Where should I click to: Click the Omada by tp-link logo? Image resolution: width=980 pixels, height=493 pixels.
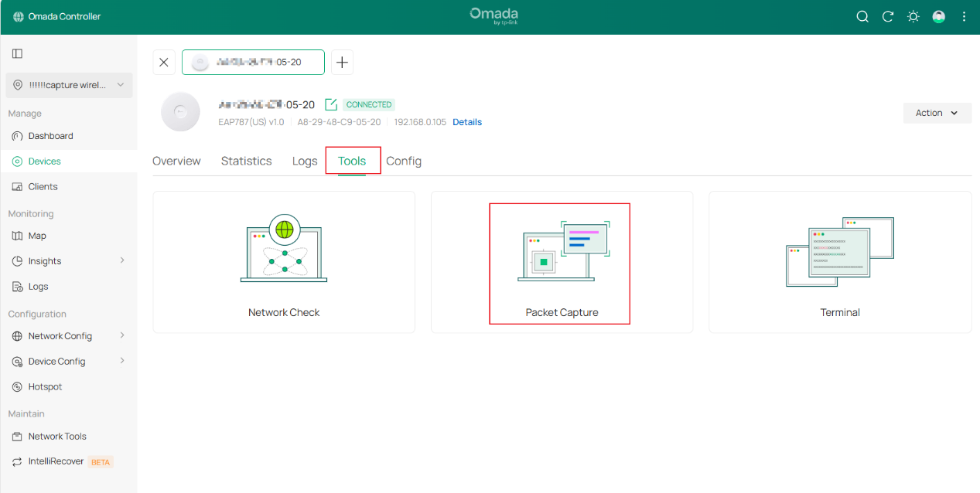493,16
